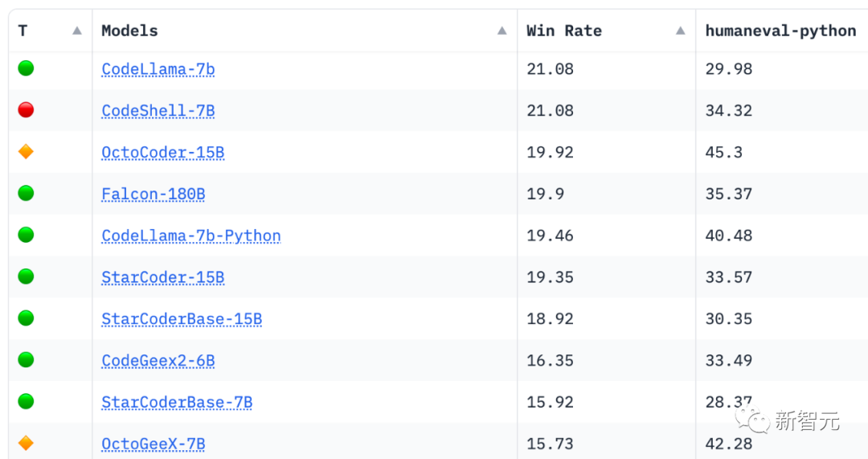Click green circle icon beside CodeLlama-7b-Python
Screen dimensions: 868x459
click(x=26, y=235)
